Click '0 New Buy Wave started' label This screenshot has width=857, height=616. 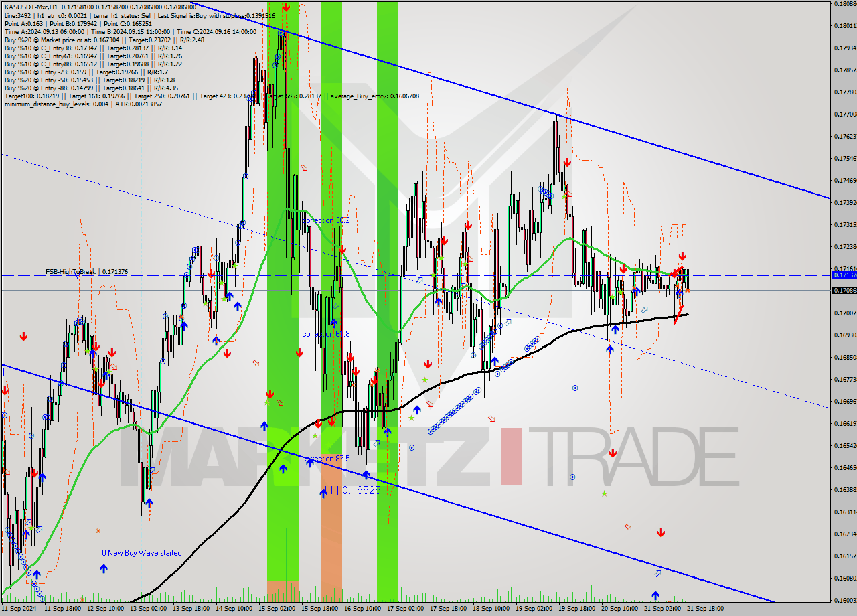(141, 553)
